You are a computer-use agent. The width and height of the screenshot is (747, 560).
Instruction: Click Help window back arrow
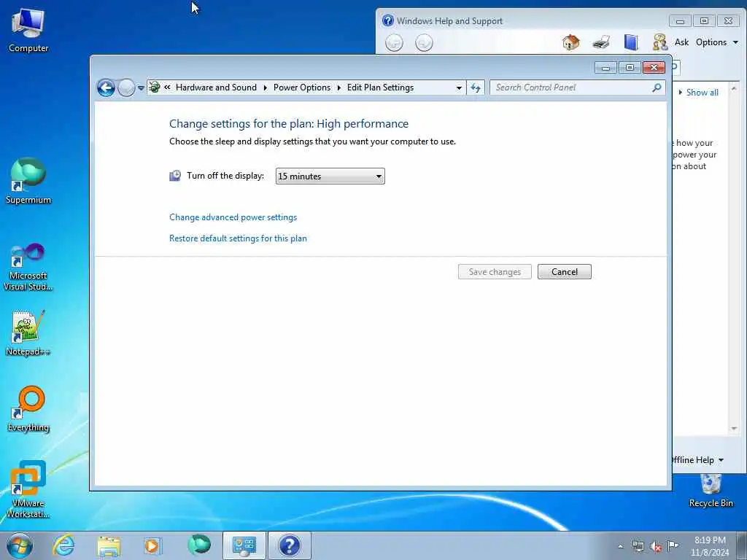tap(394, 43)
